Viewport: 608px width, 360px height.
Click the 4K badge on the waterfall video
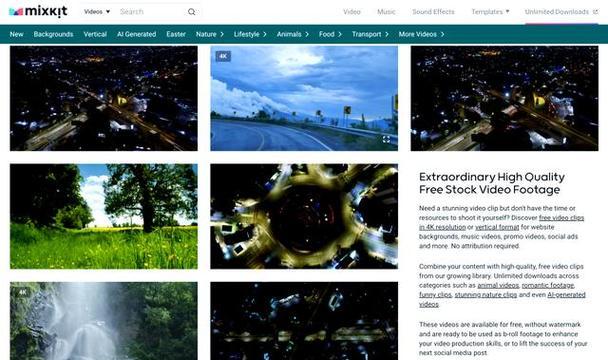coord(22,292)
